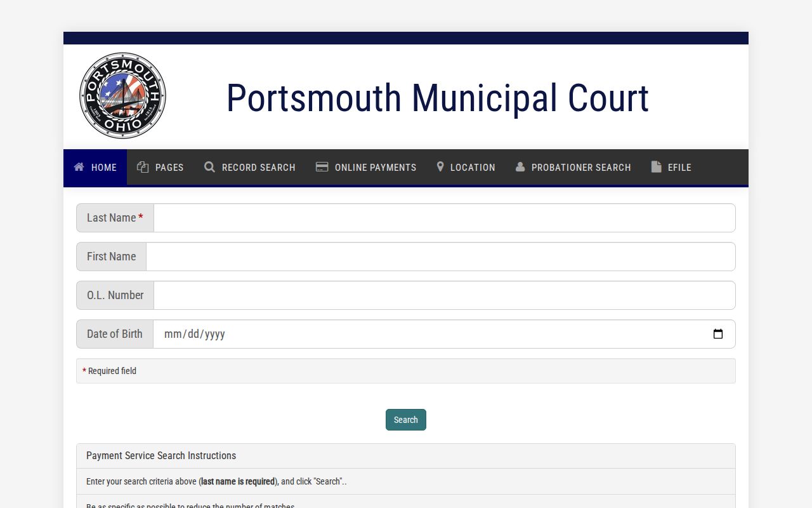Focus the O.L. Number input field
The image size is (812, 508).
pyautogui.click(x=445, y=295)
